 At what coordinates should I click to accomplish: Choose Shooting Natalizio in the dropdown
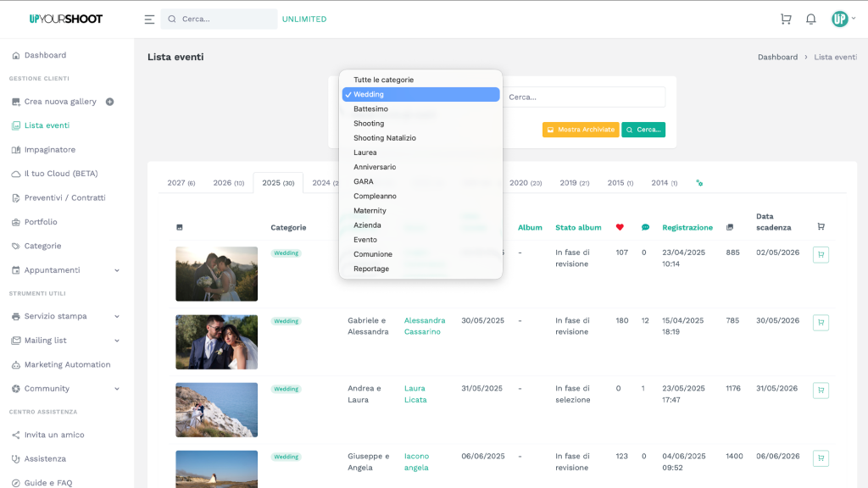[385, 138]
